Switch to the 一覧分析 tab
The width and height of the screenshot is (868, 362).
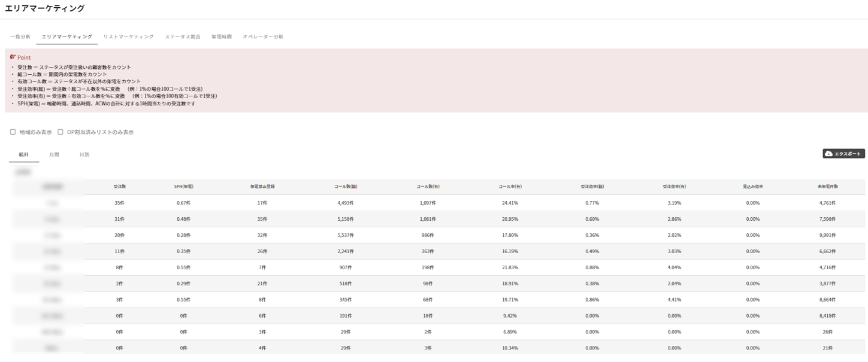[20, 37]
